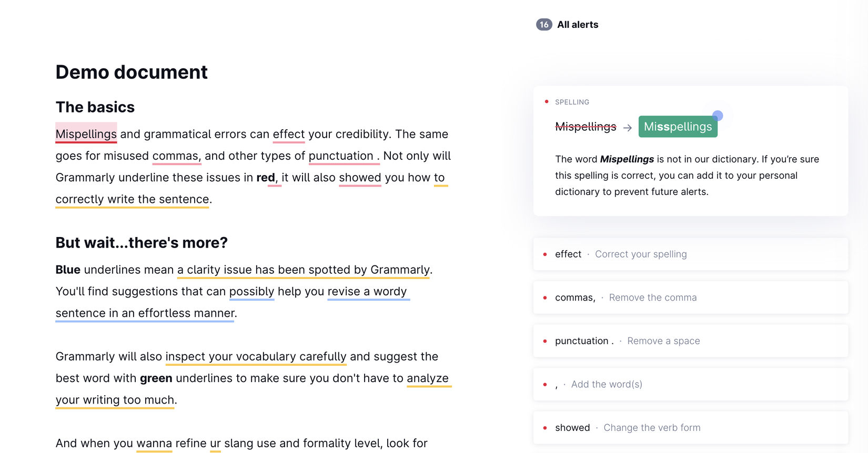Click the underlined slang word 'ur'
The width and height of the screenshot is (868, 453).
point(215,443)
